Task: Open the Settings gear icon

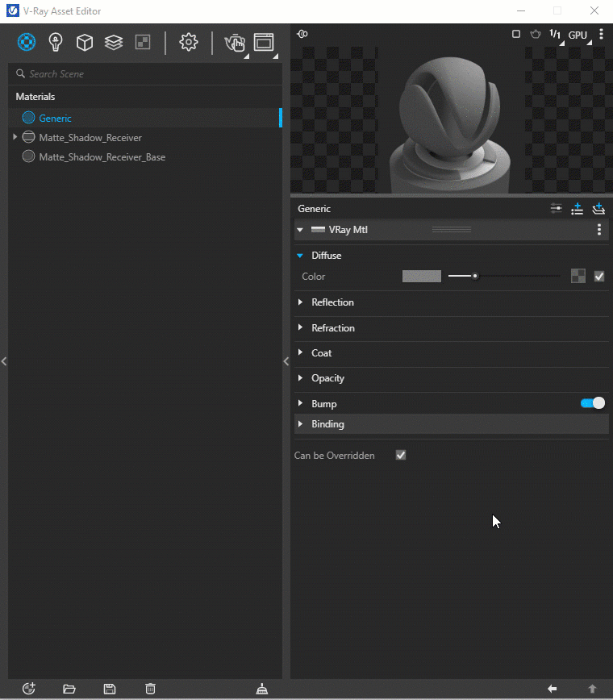Action: (189, 43)
